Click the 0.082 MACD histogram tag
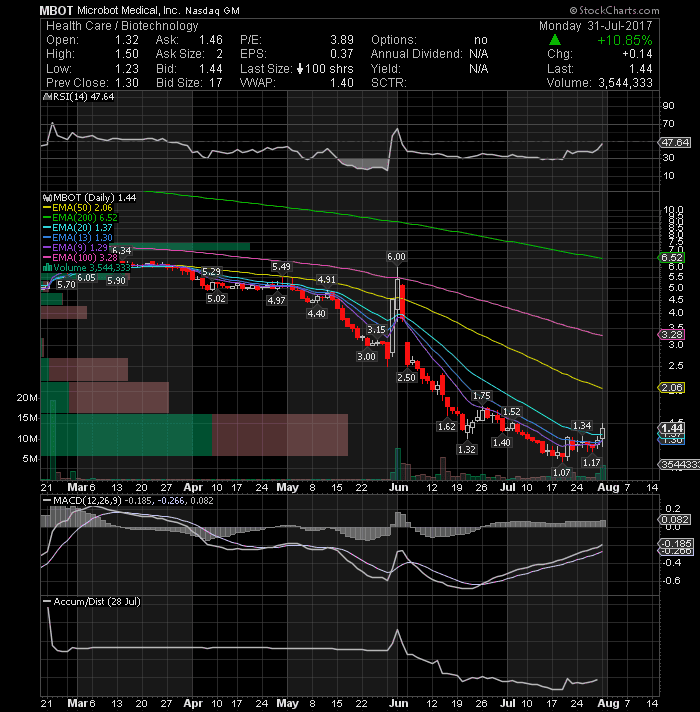700x712 pixels. coord(675,519)
